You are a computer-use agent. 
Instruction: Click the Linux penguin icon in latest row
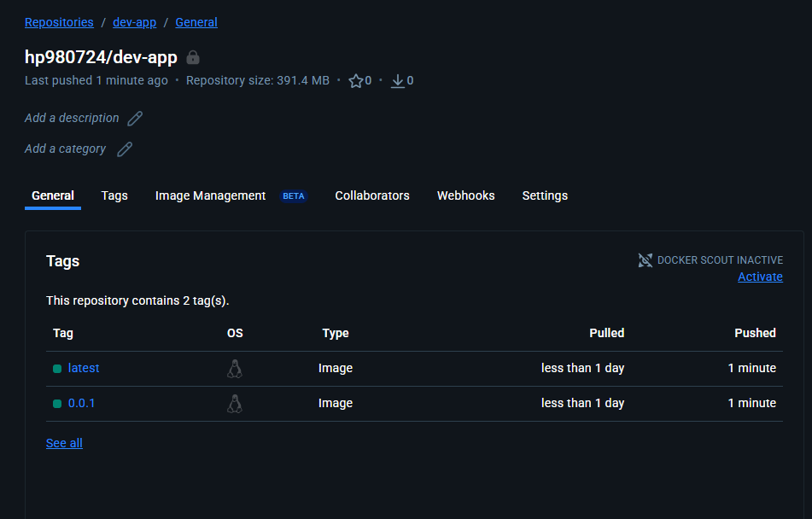pyautogui.click(x=235, y=369)
